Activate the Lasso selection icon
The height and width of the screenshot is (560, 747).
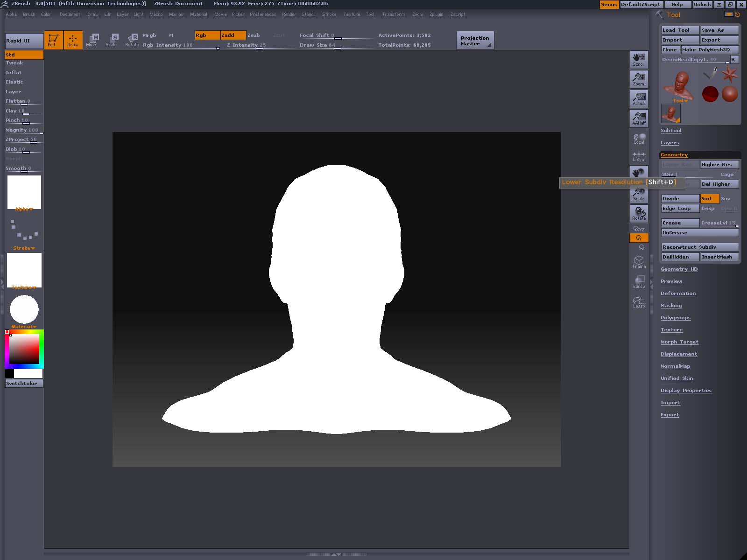point(639,302)
